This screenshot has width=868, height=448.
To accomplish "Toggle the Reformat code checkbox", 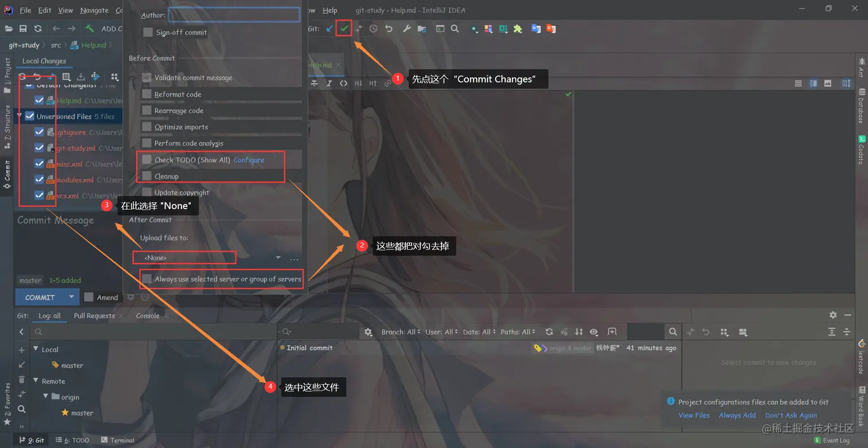I will click(146, 94).
